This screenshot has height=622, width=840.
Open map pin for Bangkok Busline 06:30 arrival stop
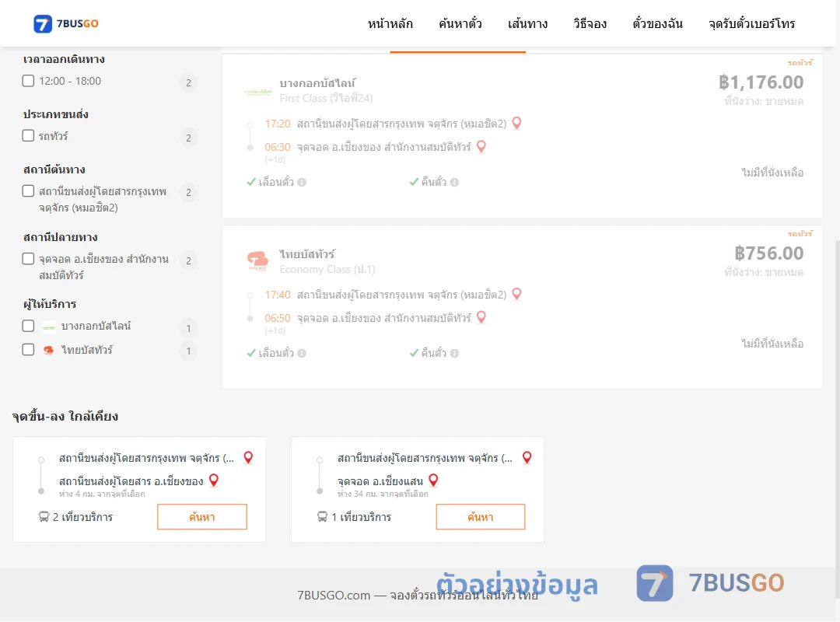[481, 146]
